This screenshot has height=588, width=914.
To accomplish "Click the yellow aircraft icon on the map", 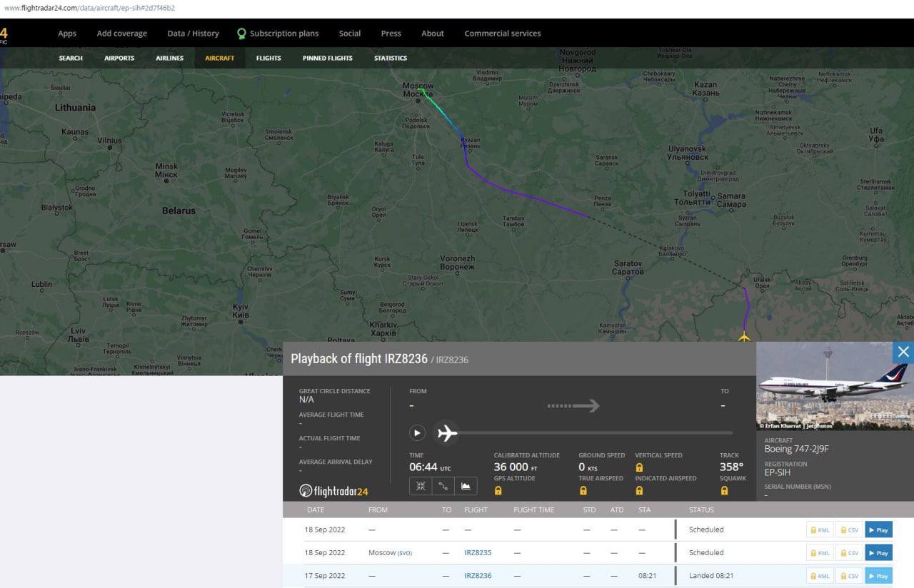I will pos(745,337).
